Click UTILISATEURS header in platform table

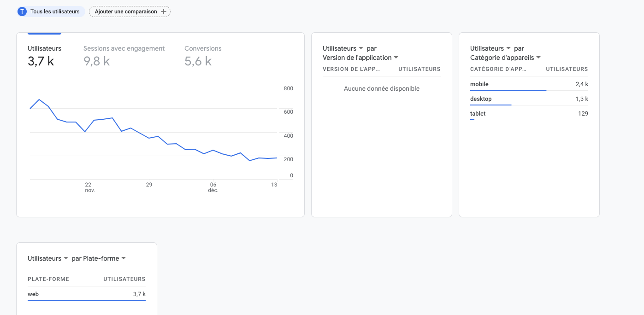pos(124,279)
